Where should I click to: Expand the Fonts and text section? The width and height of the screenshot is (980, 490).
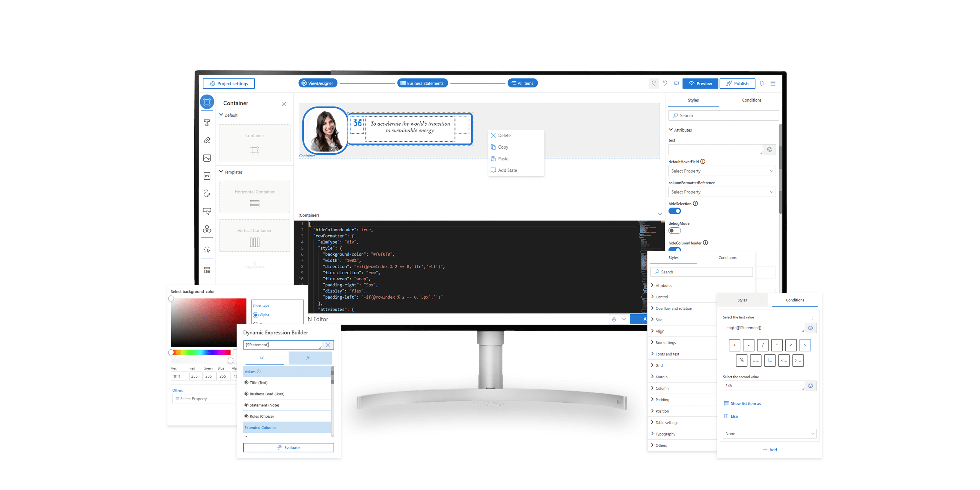tap(667, 354)
